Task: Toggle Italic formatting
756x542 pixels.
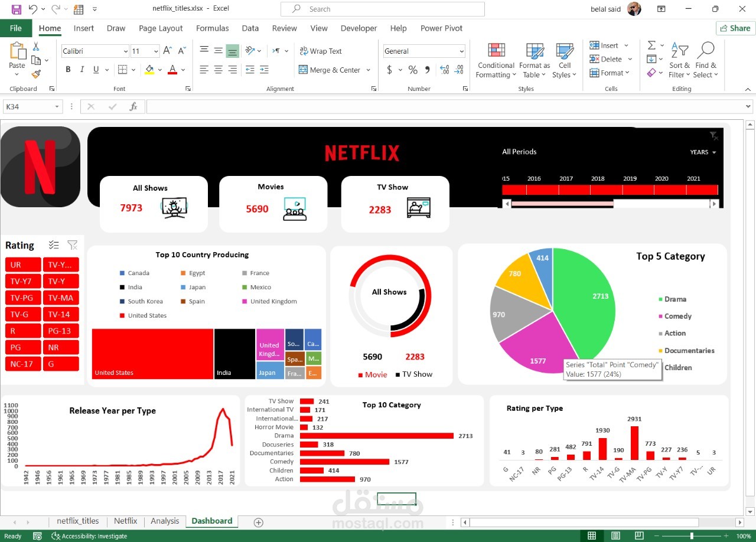Action: pyautogui.click(x=82, y=70)
